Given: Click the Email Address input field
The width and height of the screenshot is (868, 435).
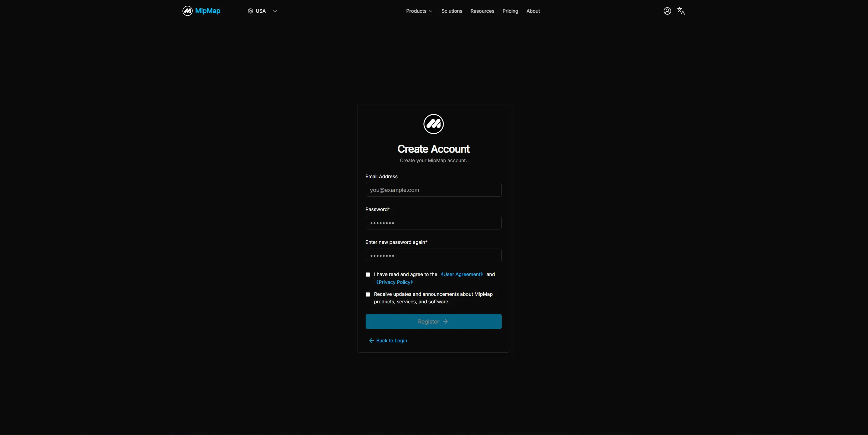Looking at the screenshot, I should (433, 190).
